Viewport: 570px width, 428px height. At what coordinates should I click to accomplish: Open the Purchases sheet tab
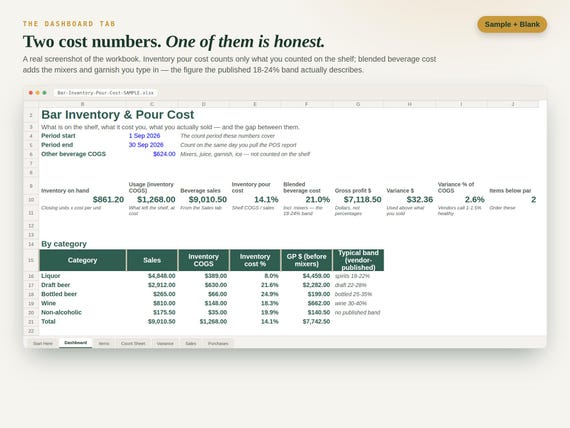[x=218, y=343]
